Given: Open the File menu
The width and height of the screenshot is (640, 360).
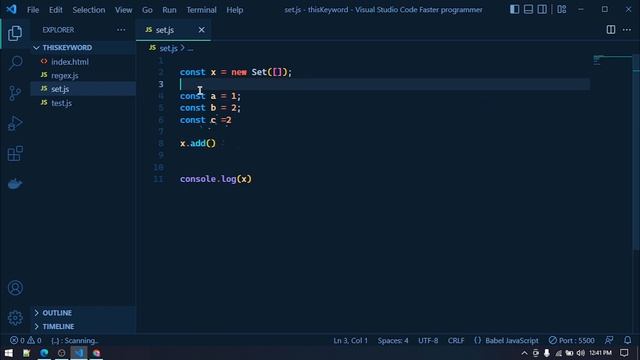Looking at the screenshot, I should click(x=33, y=9).
